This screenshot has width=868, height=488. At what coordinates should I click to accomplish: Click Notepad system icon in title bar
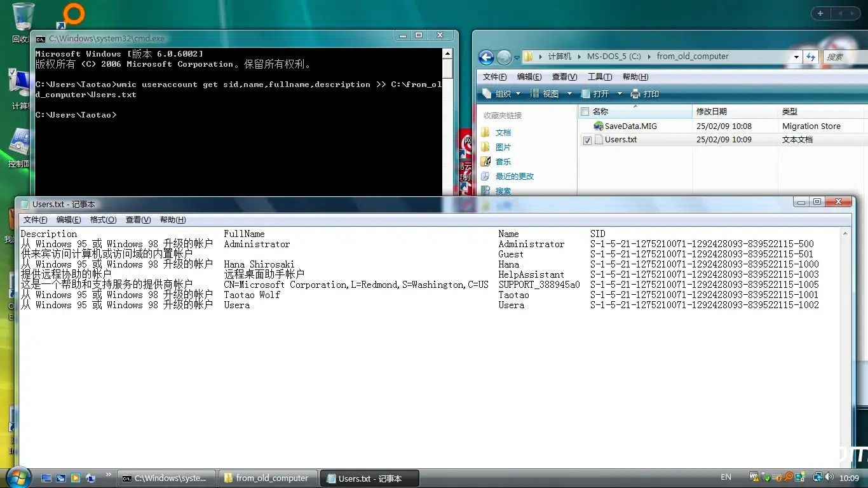(x=25, y=204)
